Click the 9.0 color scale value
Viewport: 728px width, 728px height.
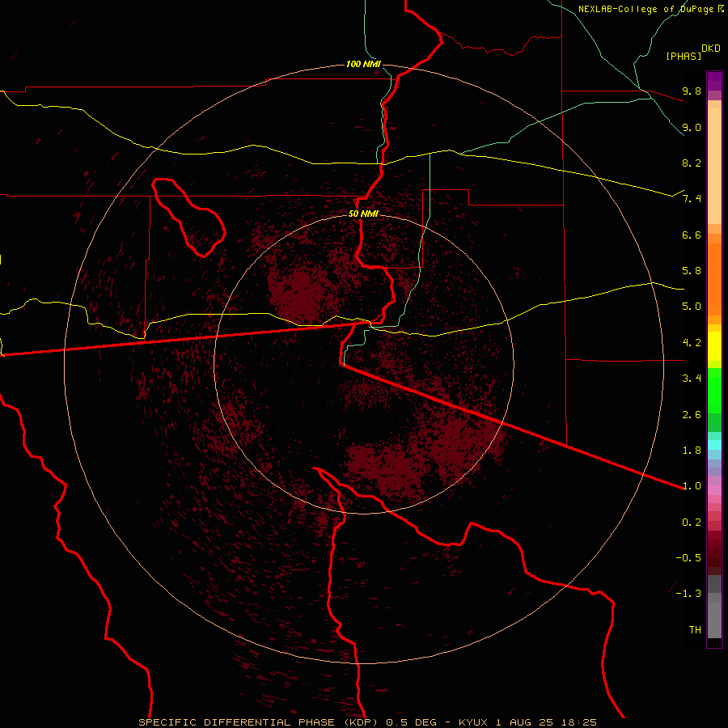(692, 127)
